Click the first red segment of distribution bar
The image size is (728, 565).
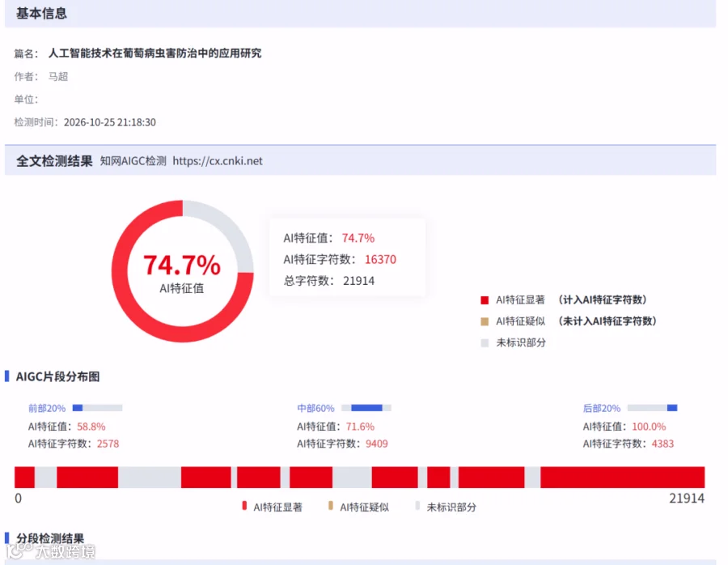[x=24, y=478]
